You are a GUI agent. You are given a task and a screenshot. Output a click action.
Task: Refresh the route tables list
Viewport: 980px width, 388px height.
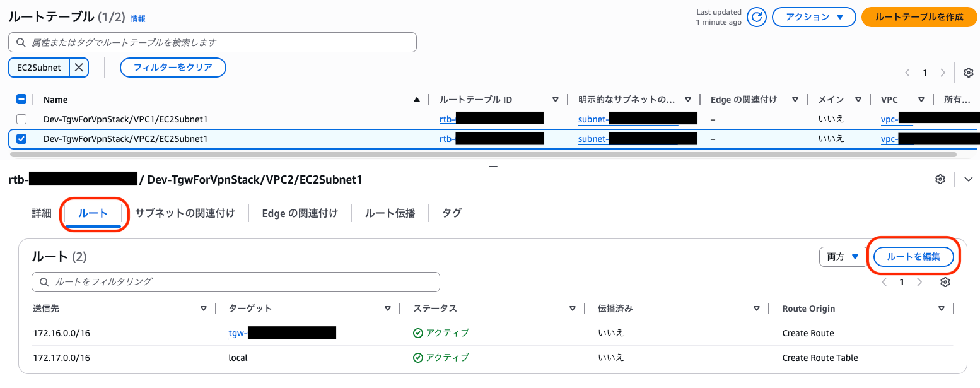point(756,17)
